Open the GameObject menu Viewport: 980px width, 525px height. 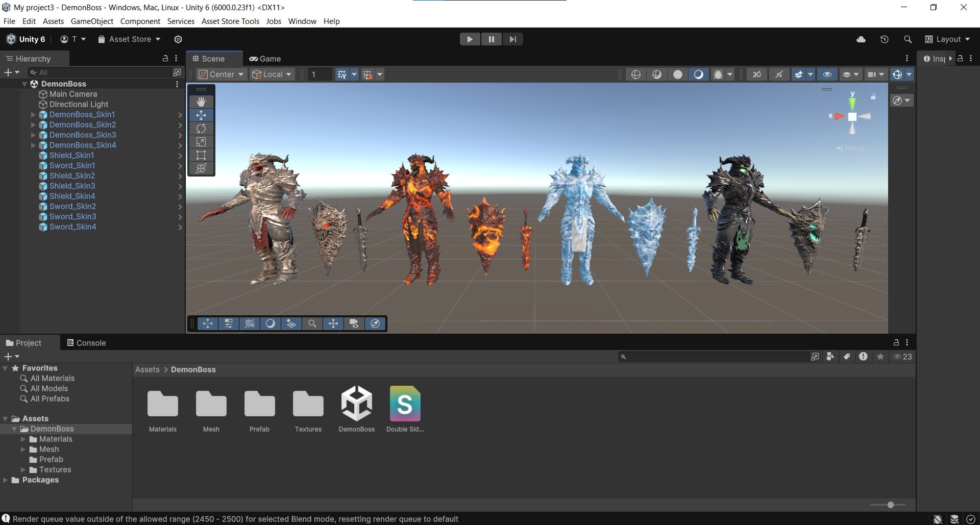(x=92, y=21)
